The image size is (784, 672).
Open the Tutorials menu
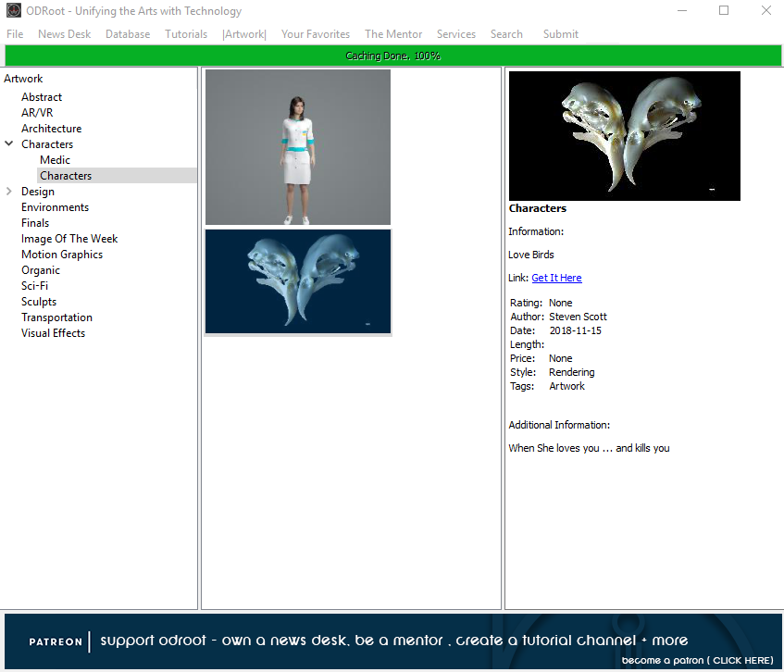click(x=186, y=34)
